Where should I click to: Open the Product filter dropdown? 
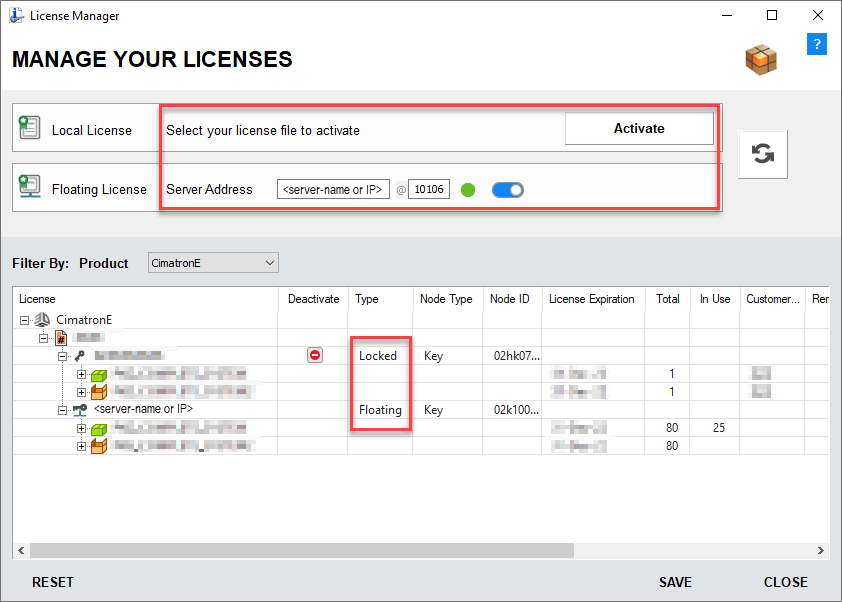click(x=213, y=263)
